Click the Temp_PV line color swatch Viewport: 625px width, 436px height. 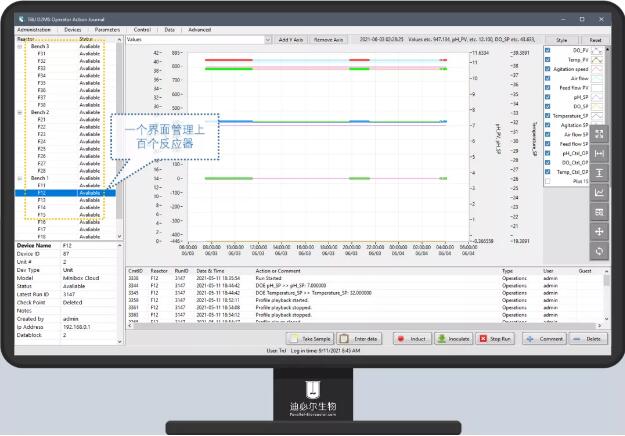pyautogui.click(x=597, y=60)
